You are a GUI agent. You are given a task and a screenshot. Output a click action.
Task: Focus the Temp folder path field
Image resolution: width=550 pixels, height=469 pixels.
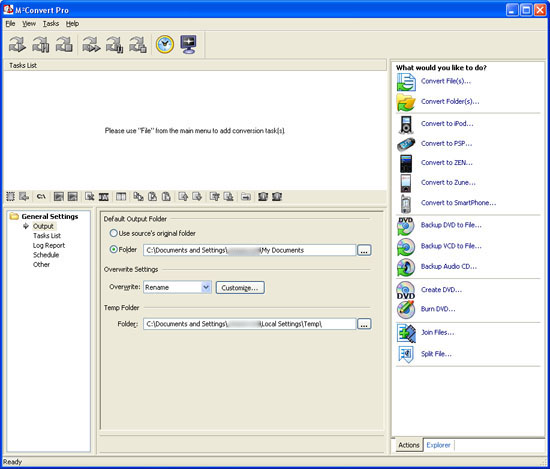pyautogui.click(x=249, y=324)
